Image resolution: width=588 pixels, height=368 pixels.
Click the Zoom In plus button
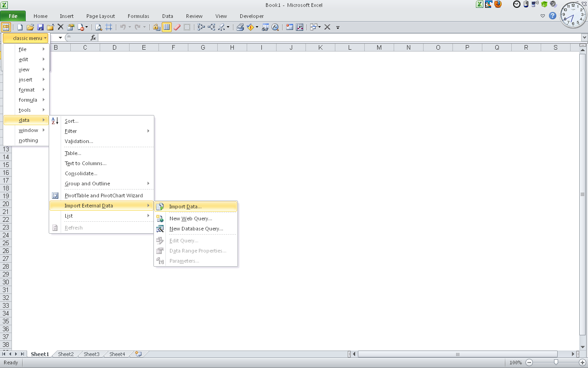pos(582,362)
